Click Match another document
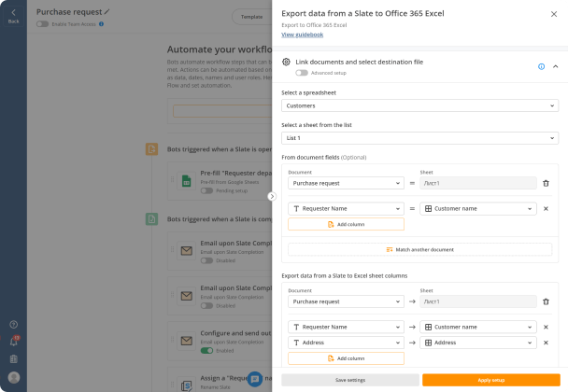The image size is (568, 392). pos(419,250)
